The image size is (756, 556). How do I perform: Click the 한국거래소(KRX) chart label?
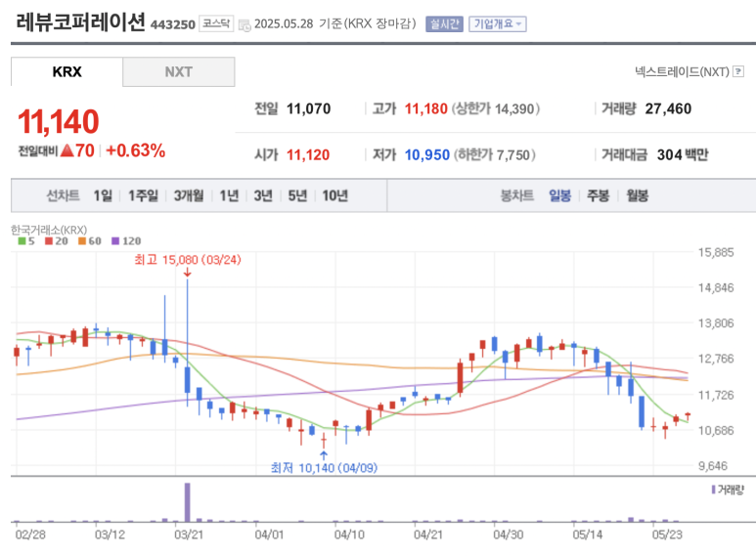tap(49, 230)
